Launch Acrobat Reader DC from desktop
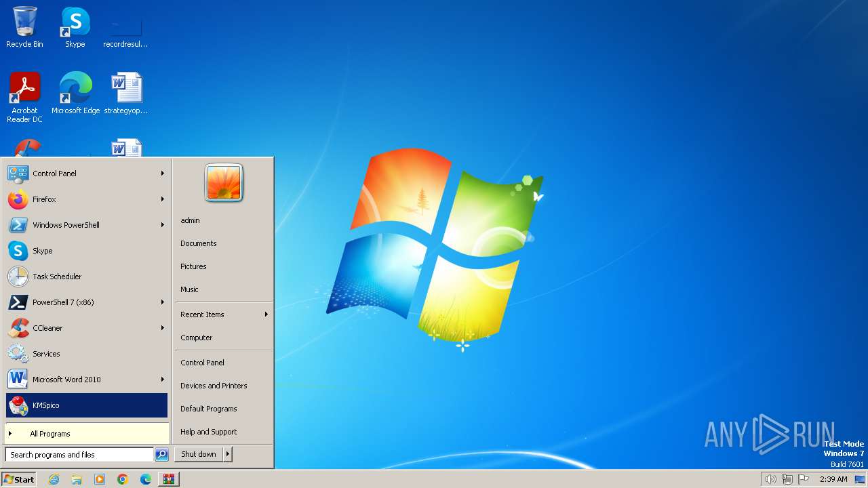 tap(24, 98)
